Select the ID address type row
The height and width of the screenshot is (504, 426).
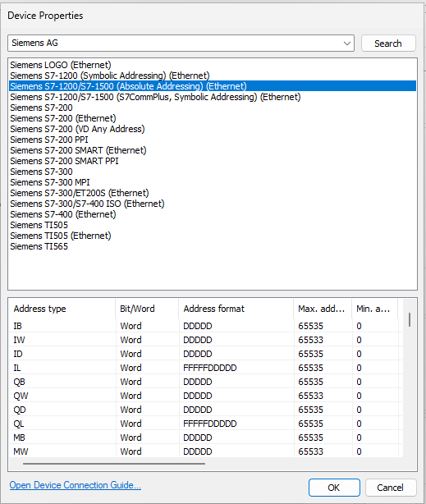(x=206, y=354)
